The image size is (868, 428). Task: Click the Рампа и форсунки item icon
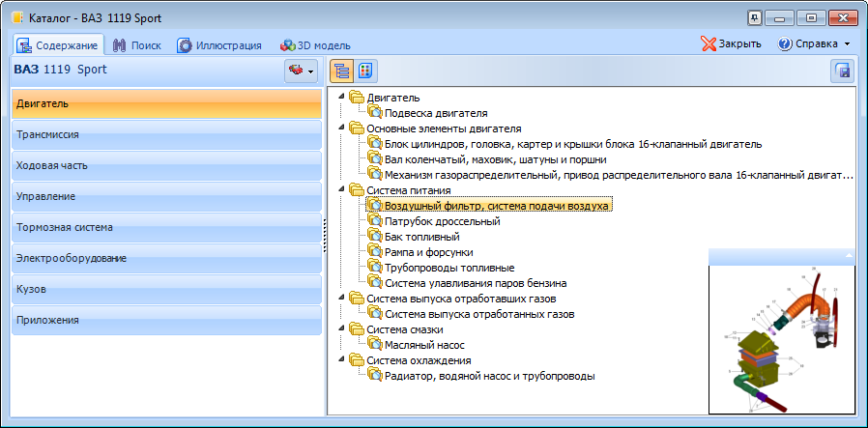[374, 252]
